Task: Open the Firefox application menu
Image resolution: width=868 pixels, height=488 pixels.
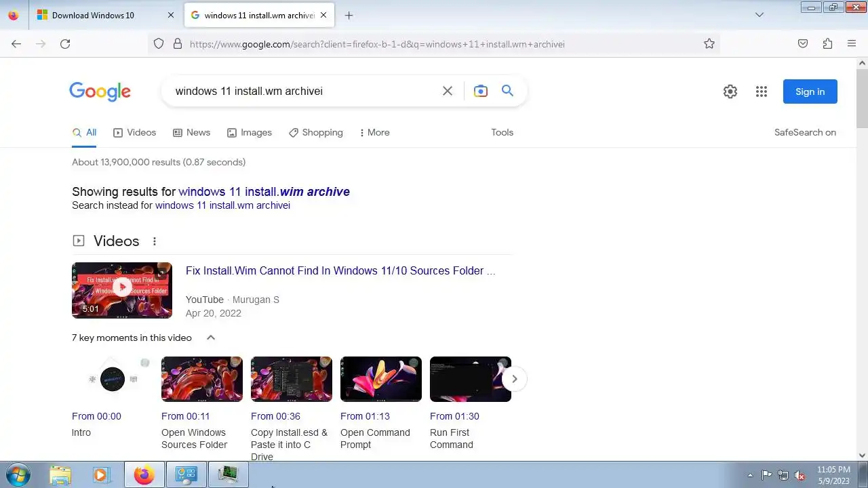Action: (x=852, y=44)
